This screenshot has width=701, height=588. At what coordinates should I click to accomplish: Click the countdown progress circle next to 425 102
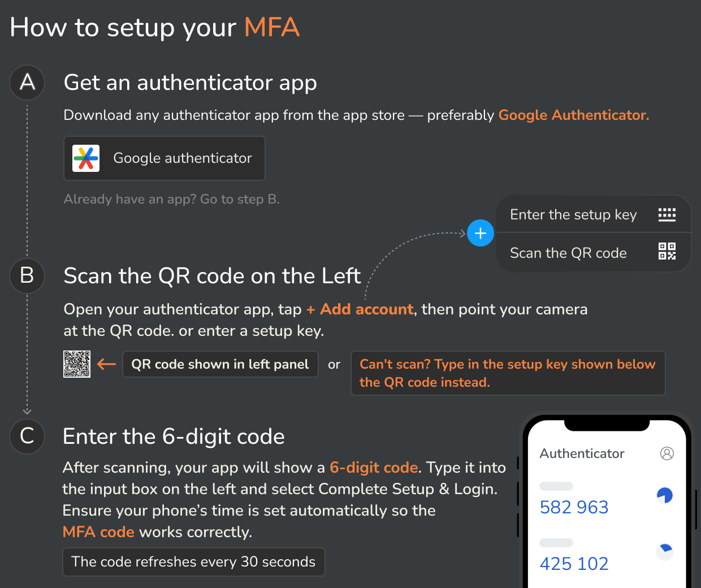click(x=665, y=551)
